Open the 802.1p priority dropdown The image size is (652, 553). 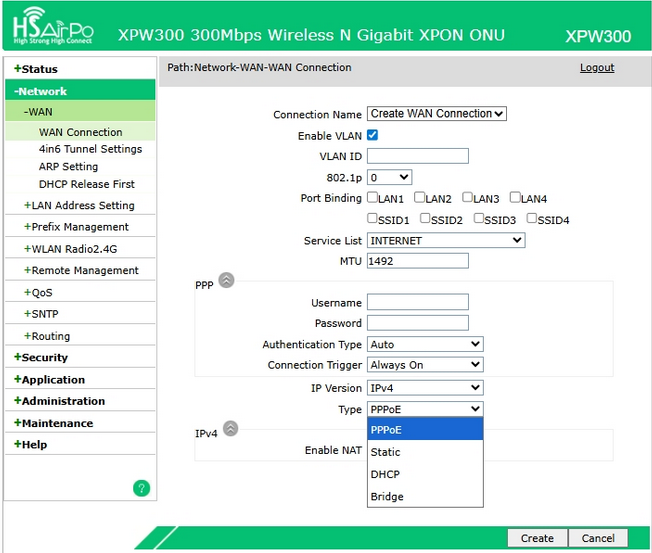389,178
